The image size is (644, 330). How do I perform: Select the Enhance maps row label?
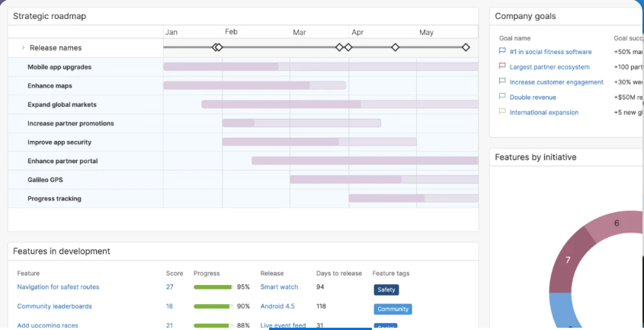[x=50, y=86]
